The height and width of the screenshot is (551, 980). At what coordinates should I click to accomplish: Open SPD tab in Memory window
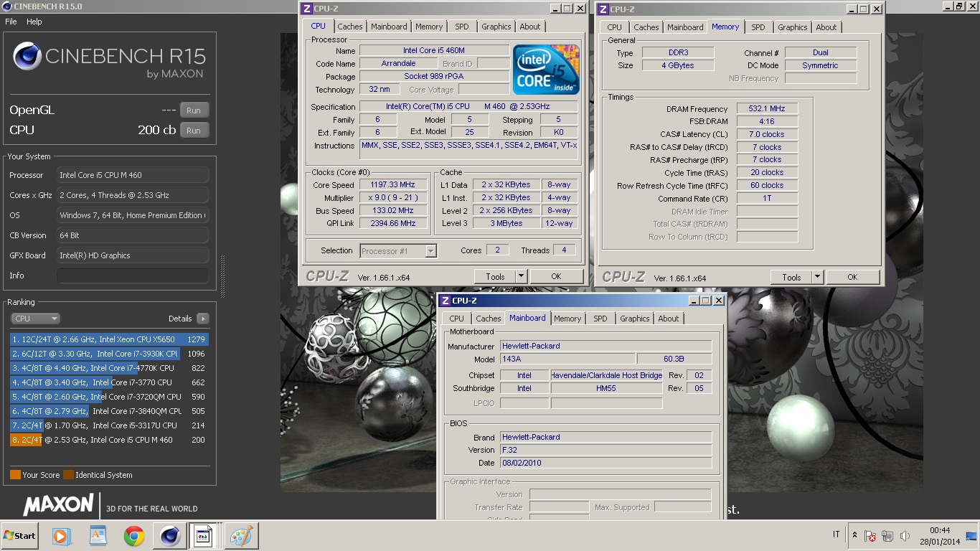click(x=758, y=27)
